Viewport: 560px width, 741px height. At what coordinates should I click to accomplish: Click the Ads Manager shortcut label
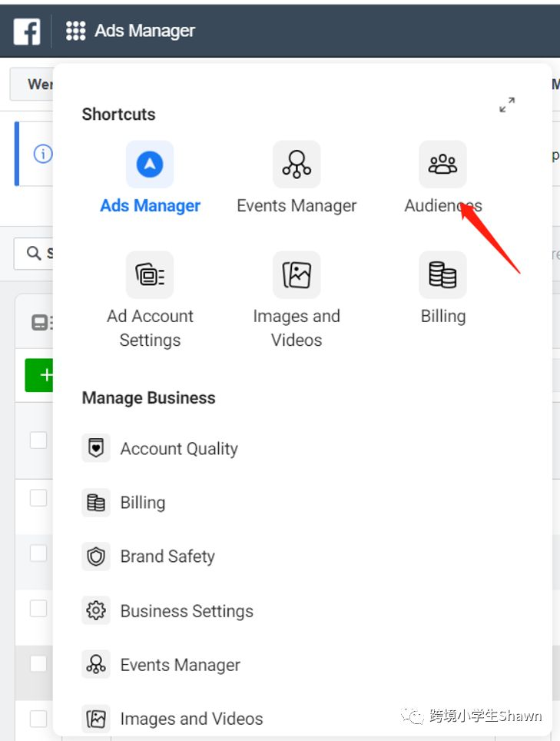click(150, 205)
